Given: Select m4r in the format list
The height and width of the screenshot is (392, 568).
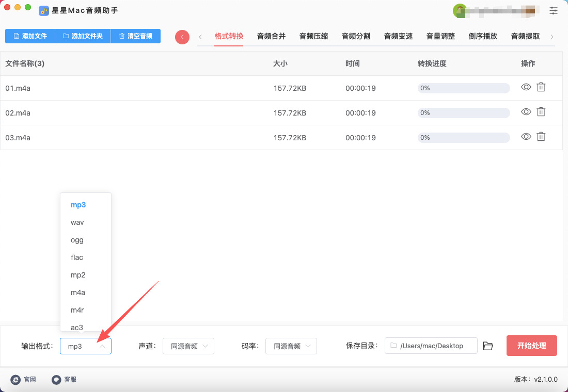Looking at the screenshot, I should 86,310.
